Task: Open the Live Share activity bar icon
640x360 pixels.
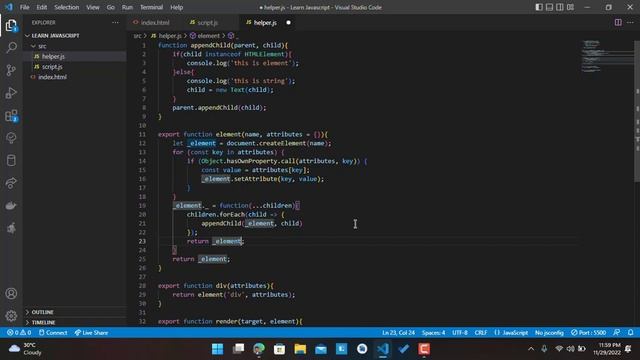Action: [x=11, y=183]
